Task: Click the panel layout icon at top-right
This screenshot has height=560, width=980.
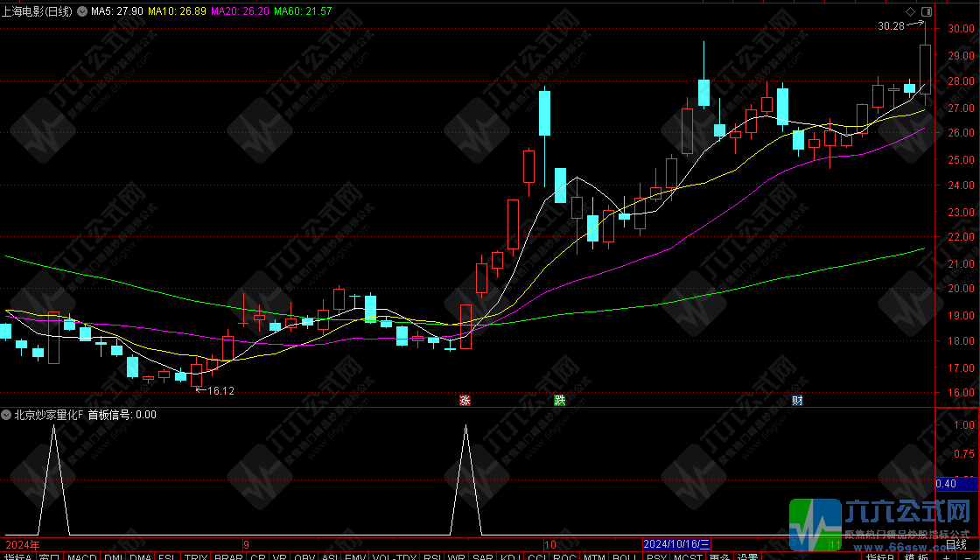Action: 925,12
